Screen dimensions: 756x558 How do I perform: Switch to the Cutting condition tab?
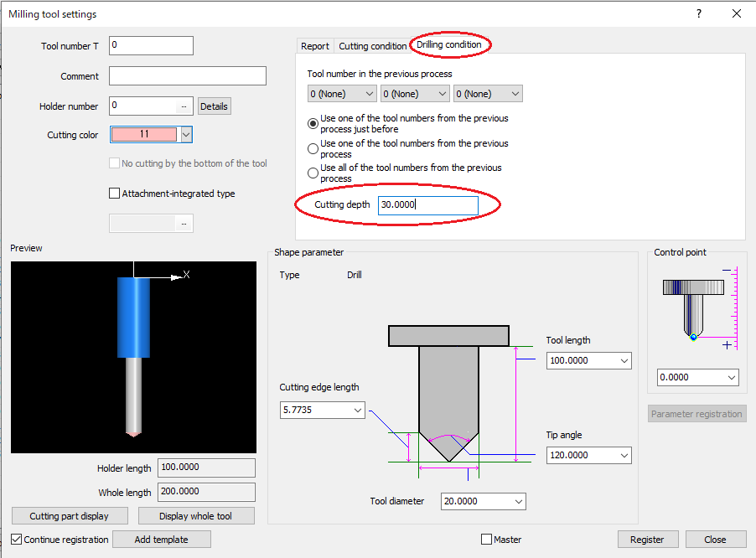point(372,46)
